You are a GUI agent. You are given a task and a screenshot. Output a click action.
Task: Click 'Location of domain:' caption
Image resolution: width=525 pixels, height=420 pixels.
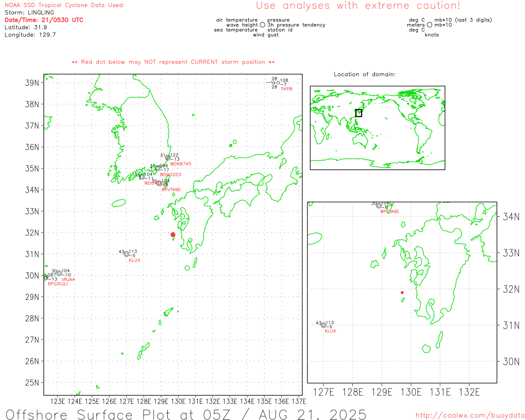pos(365,74)
